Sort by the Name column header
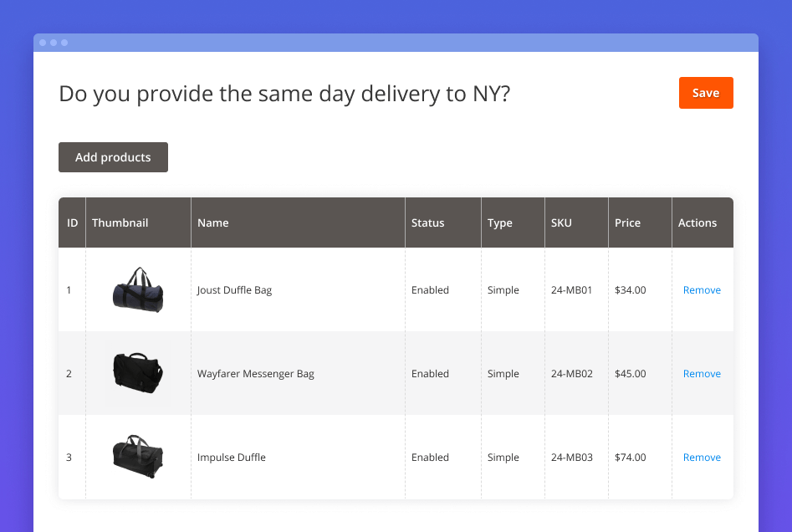The image size is (792, 532). [212, 223]
